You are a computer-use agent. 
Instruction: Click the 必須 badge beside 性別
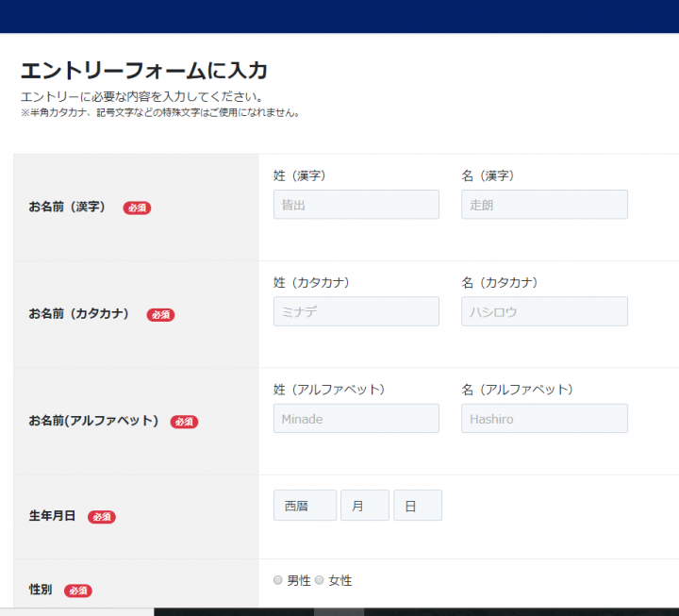[x=78, y=591]
